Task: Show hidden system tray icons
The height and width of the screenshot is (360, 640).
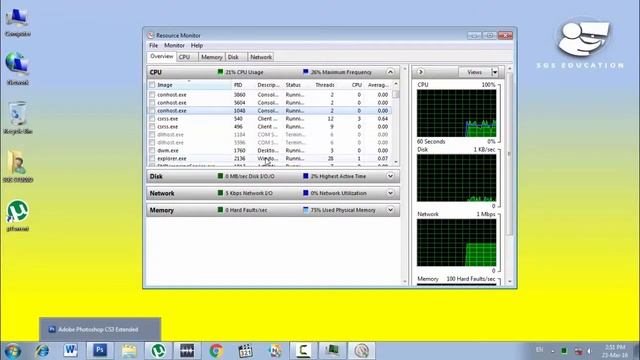Action: (553, 351)
